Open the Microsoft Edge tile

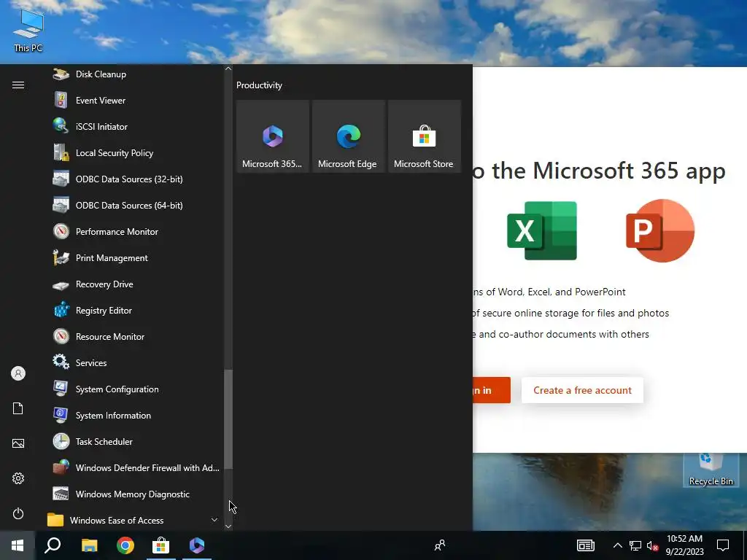coord(348,136)
